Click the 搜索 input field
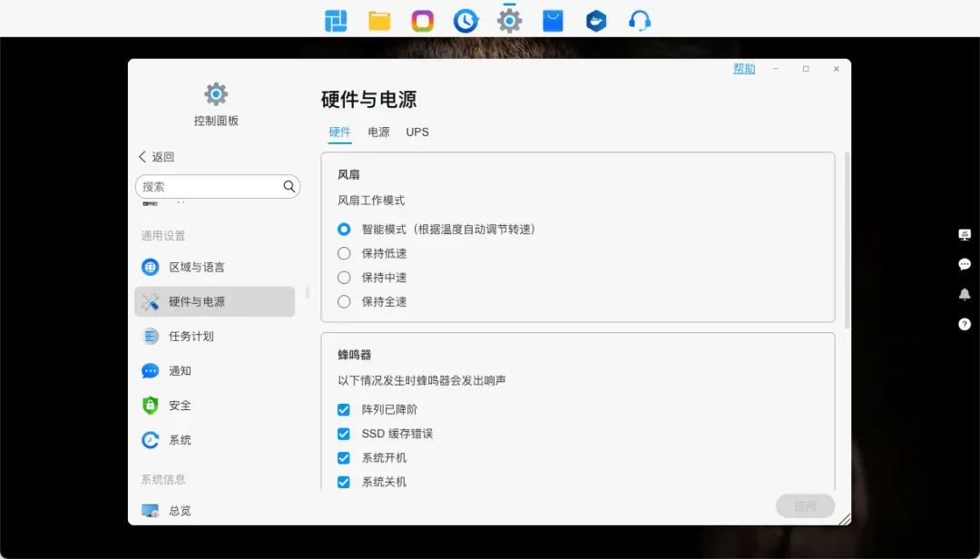980x559 pixels. pyautogui.click(x=210, y=186)
